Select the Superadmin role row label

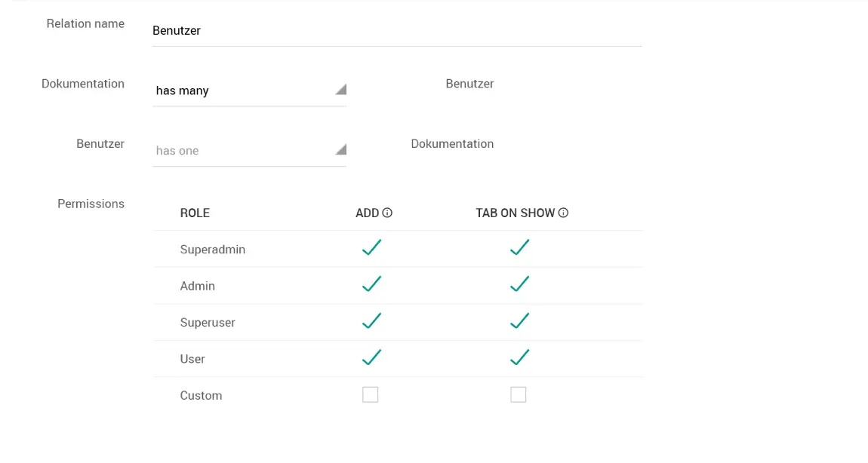click(x=212, y=250)
